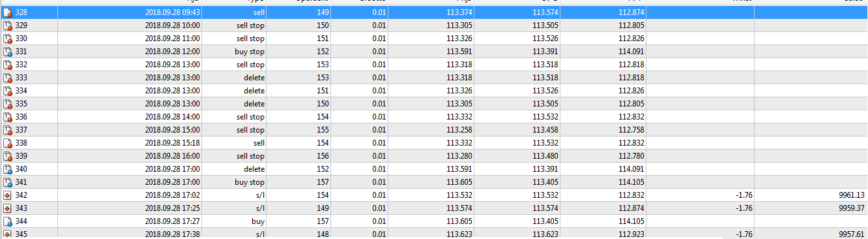Click the sell stop icon in row 332
The image size is (868, 239).
[x=8, y=65]
